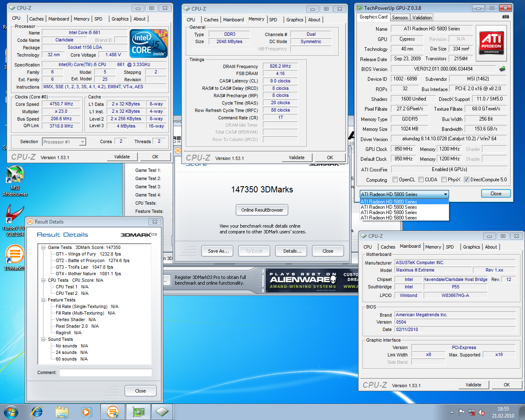
Task: Click the 147350 3DMarks score text
Action: (x=262, y=189)
